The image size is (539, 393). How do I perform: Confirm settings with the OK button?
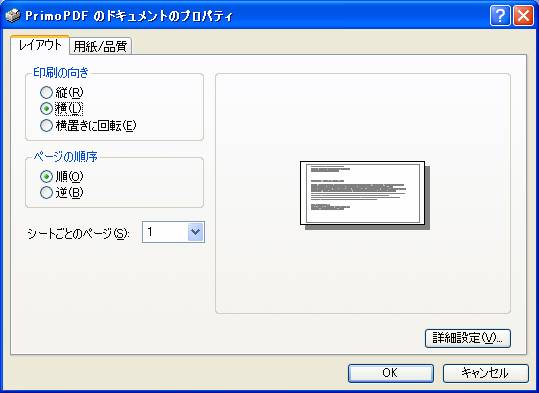[390, 373]
